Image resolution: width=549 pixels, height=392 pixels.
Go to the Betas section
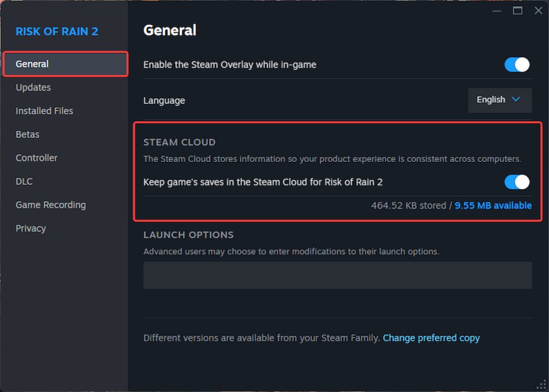pos(27,135)
